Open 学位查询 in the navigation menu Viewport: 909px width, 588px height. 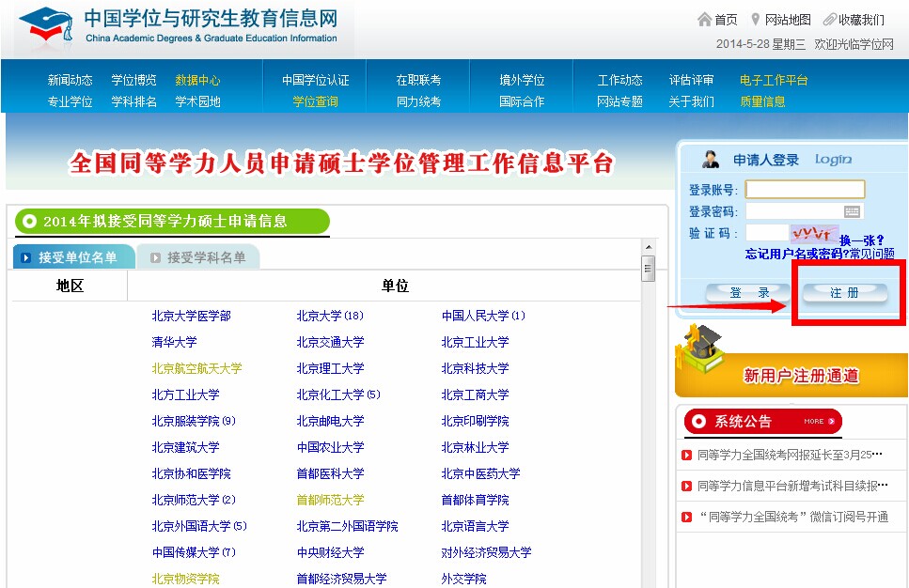315,101
